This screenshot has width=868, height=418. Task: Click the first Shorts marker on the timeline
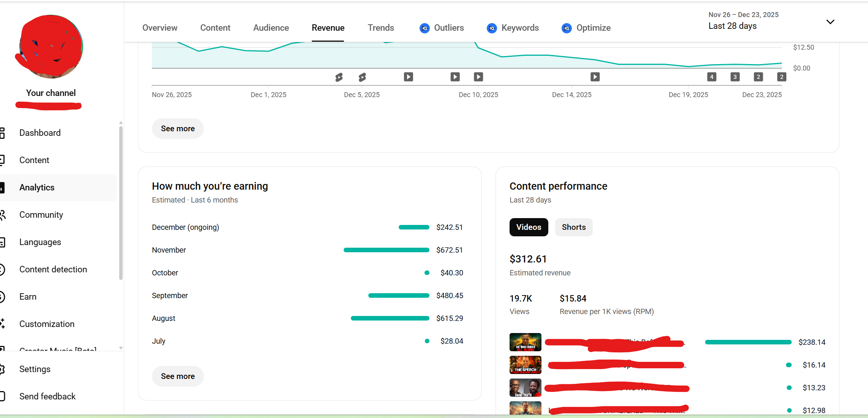[339, 77]
